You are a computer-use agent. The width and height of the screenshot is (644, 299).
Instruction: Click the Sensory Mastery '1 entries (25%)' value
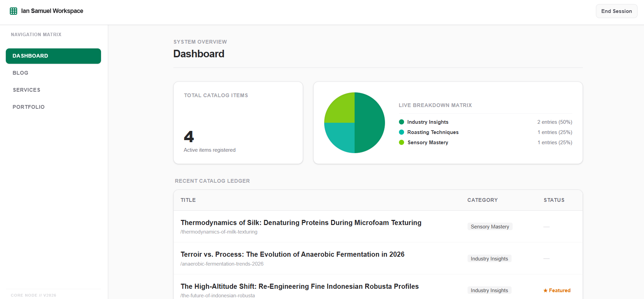[555, 143]
